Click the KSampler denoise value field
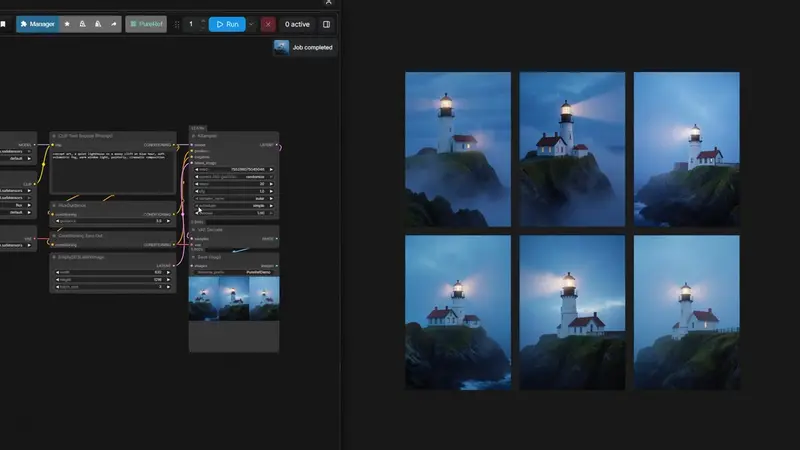The height and width of the screenshot is (450, 800). [x=234, y=213]
